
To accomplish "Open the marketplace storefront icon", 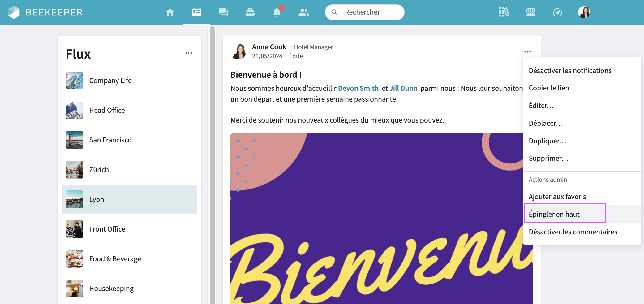I will [530, 12].
